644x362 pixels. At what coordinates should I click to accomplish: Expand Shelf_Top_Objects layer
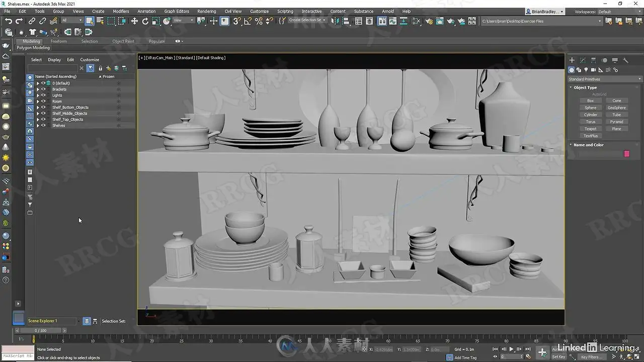tap(38, 119)
